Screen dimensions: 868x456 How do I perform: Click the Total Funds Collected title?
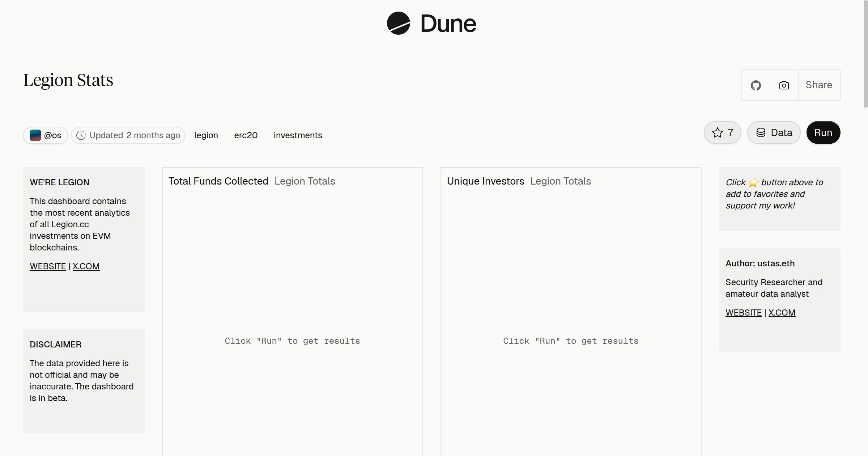(218, 181)
